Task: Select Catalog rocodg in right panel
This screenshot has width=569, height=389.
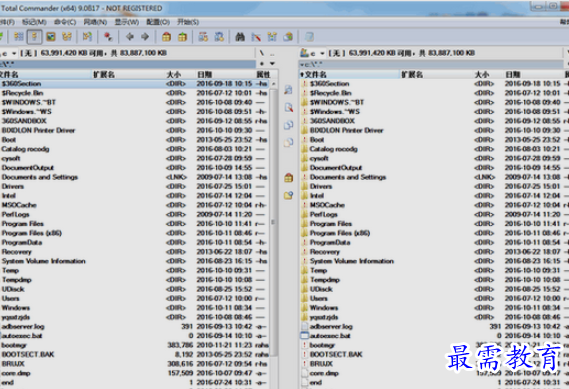Action: pyautogui.click(x=434, y=149)
